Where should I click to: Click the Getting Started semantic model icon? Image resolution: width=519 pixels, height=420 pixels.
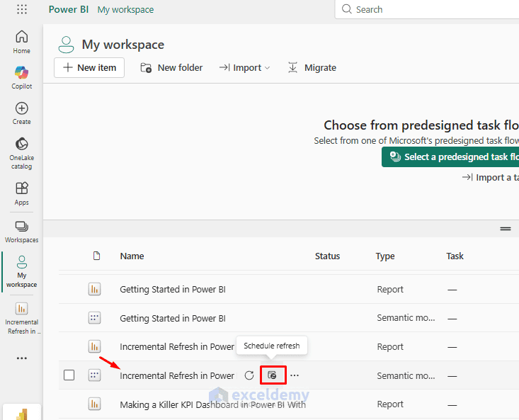[x=95, y=318]
